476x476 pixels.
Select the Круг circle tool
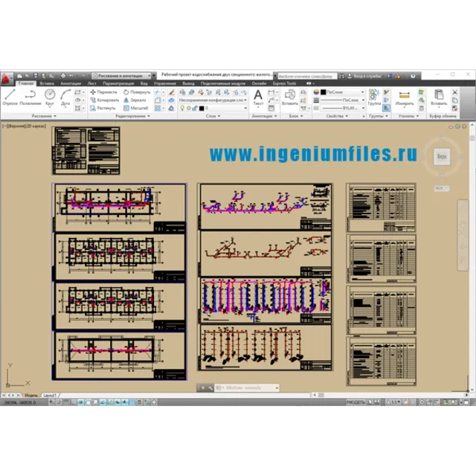[50, 97]
